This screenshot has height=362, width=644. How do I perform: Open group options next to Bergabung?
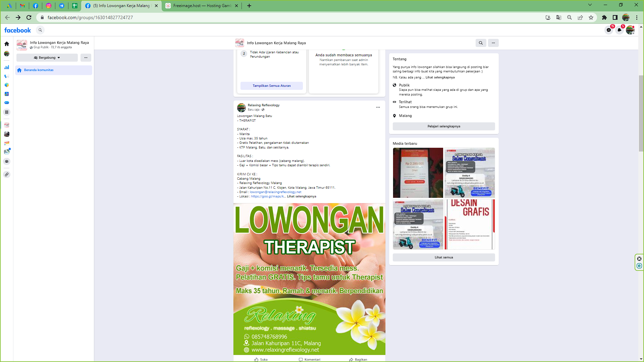click(x=86, y=58)
